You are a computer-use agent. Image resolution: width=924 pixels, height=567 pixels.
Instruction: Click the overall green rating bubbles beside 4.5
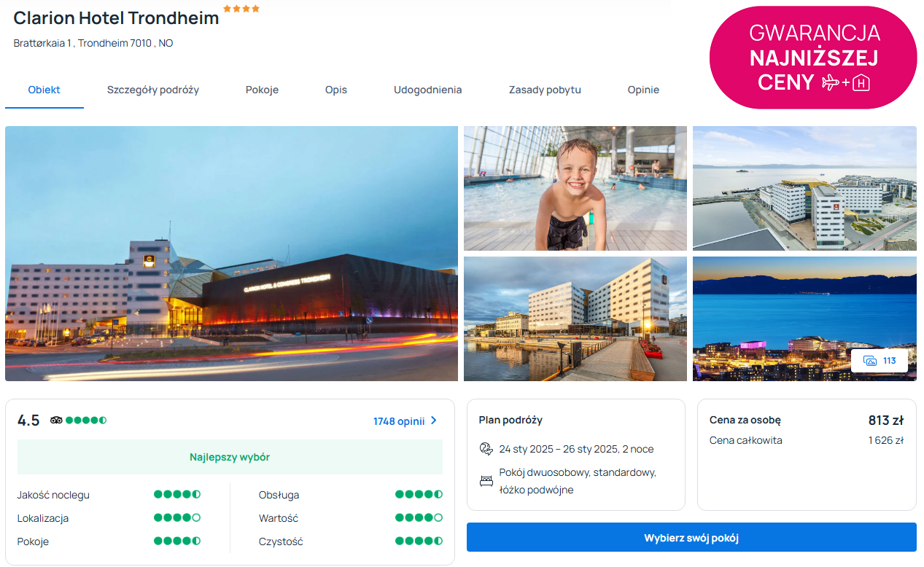86,421
